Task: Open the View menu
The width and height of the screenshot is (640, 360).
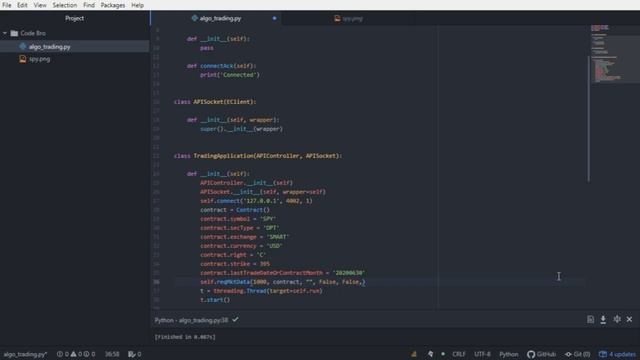Action: click(x=40, y=5)
